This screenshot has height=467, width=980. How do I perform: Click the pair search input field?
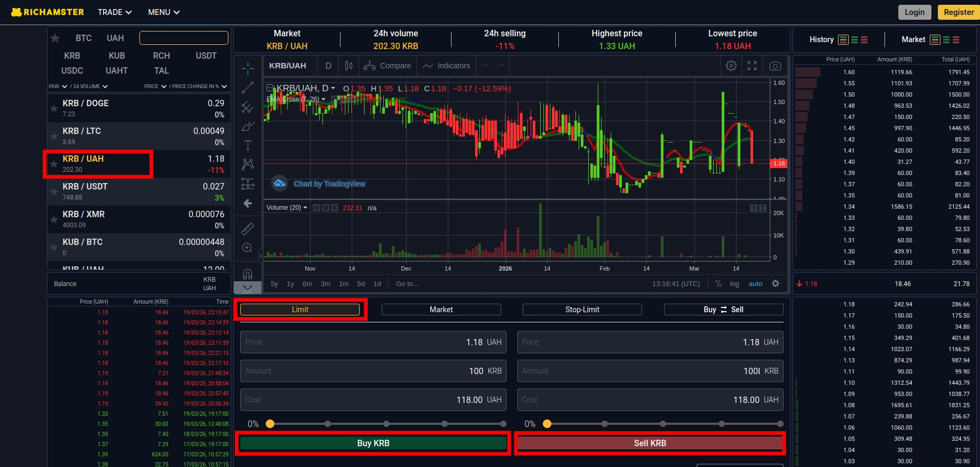click(184, 38)
